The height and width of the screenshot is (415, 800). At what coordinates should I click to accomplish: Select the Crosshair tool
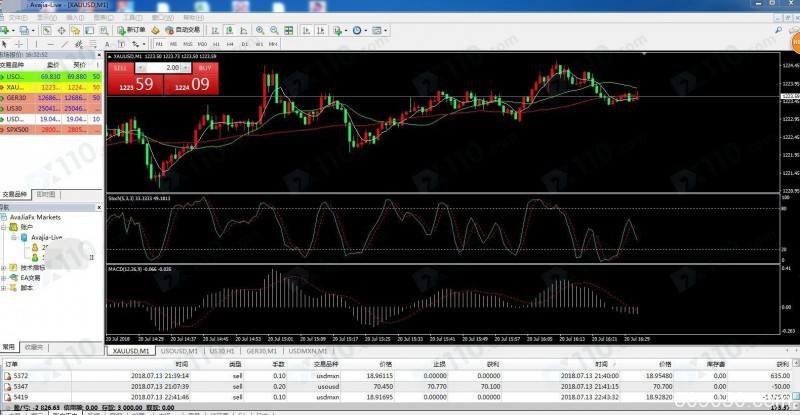click(19, 44)
